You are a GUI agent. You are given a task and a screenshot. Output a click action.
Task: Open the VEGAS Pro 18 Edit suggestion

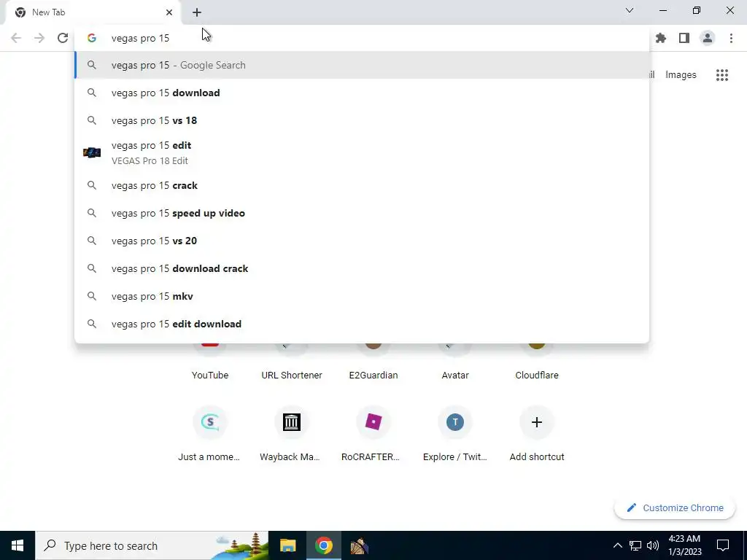click(x=362, y=153)
